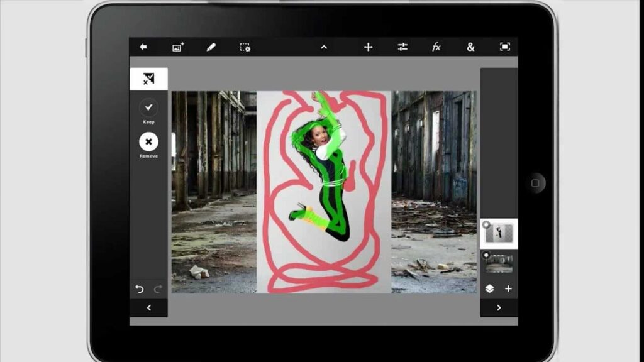Toggle visibility of the warehouse background layer
This screenshot has height=362, width=644.
pos(486,255)
